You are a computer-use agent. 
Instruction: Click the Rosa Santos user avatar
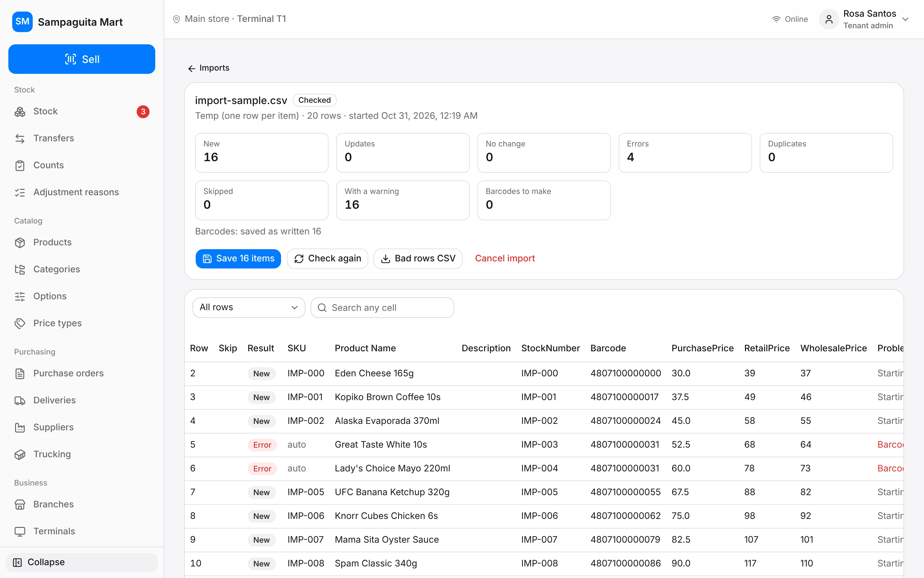[x=829, y=19]
